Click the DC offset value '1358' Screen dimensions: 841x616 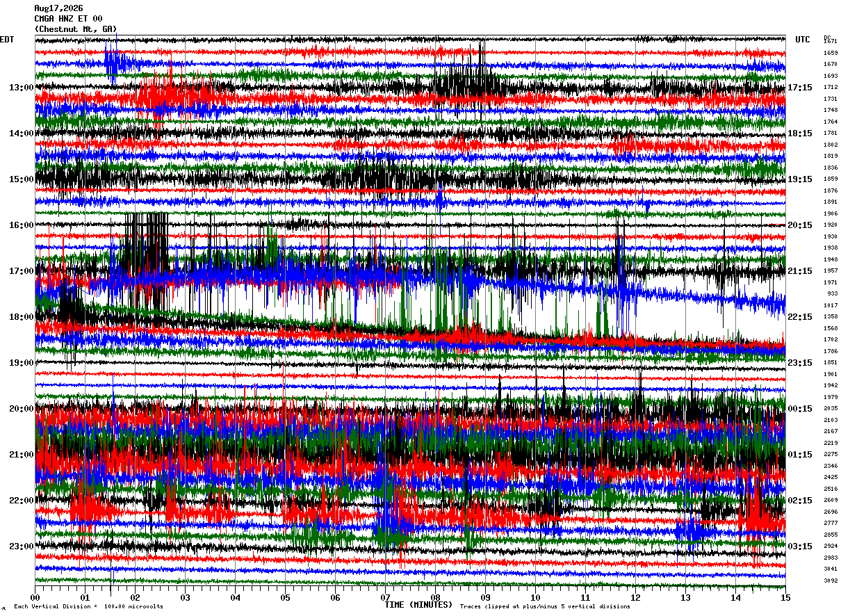point(831,316)
